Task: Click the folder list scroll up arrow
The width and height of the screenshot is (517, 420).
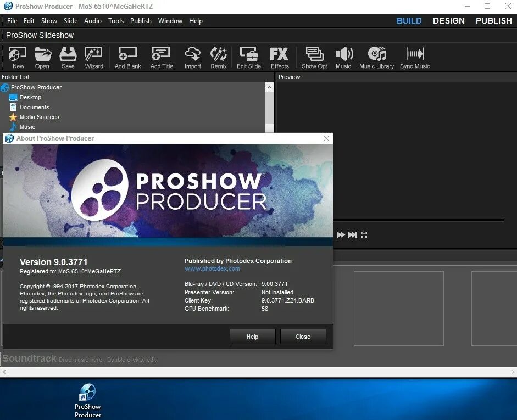Action: pos(269,87)
